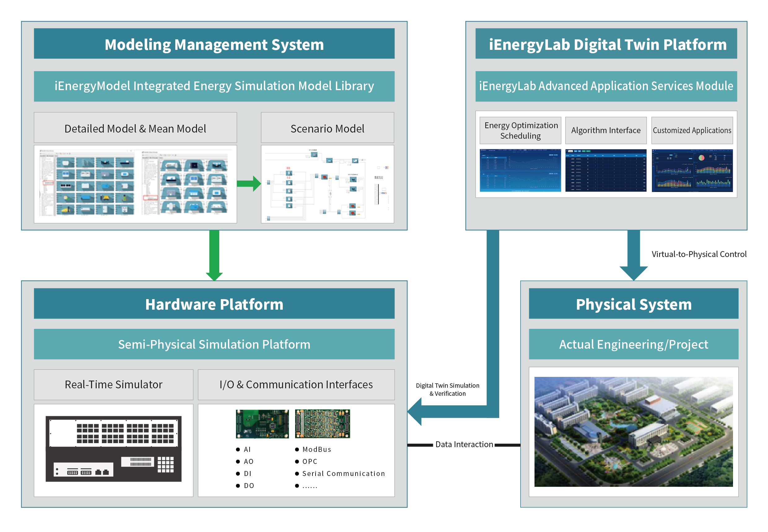Select the iEnergyLab Digital Twin Platform header
Viewport: 768px width, 532px height.
pyautogui.click(x=606, y=44)
